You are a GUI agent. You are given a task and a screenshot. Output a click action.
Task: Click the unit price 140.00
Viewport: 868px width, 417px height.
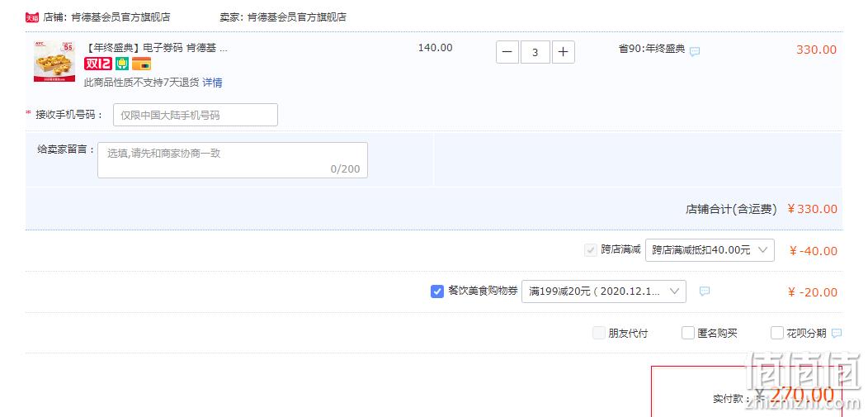pyautogui.click(x=435, y=48)
